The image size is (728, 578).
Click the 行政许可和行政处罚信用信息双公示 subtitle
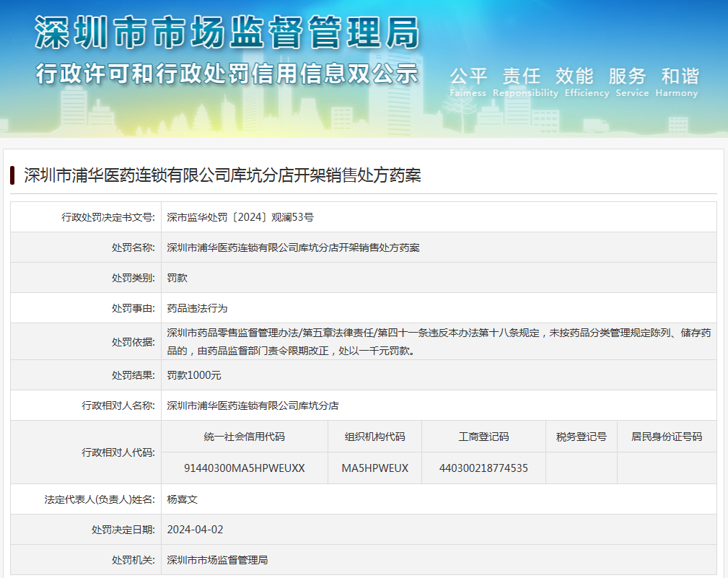point(227,74)
